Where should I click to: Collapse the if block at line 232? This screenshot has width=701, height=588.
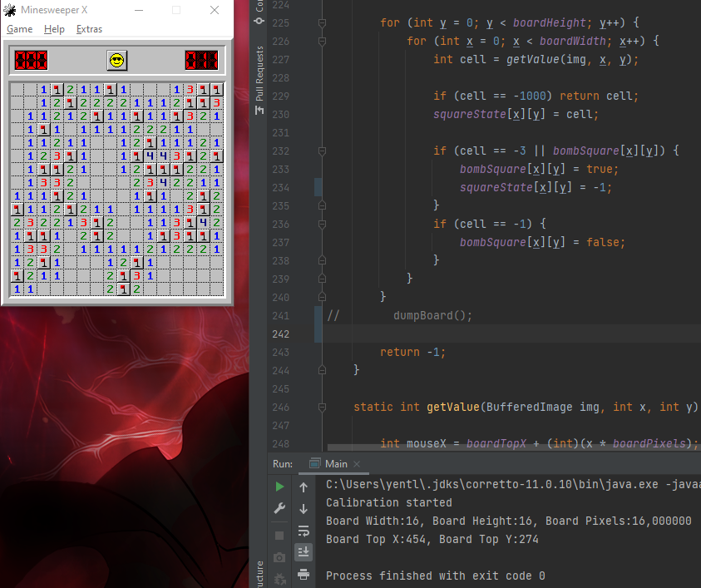322,151
